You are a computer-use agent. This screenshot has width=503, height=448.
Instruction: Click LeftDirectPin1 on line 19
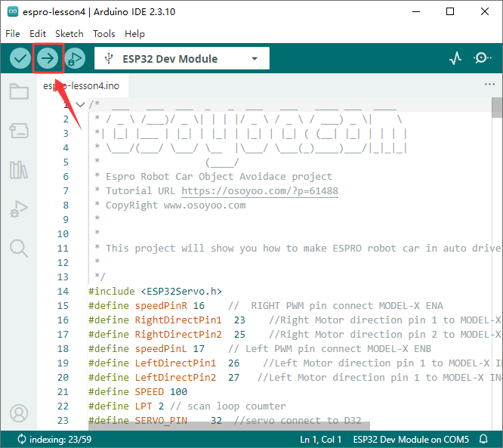coord(175,363)
